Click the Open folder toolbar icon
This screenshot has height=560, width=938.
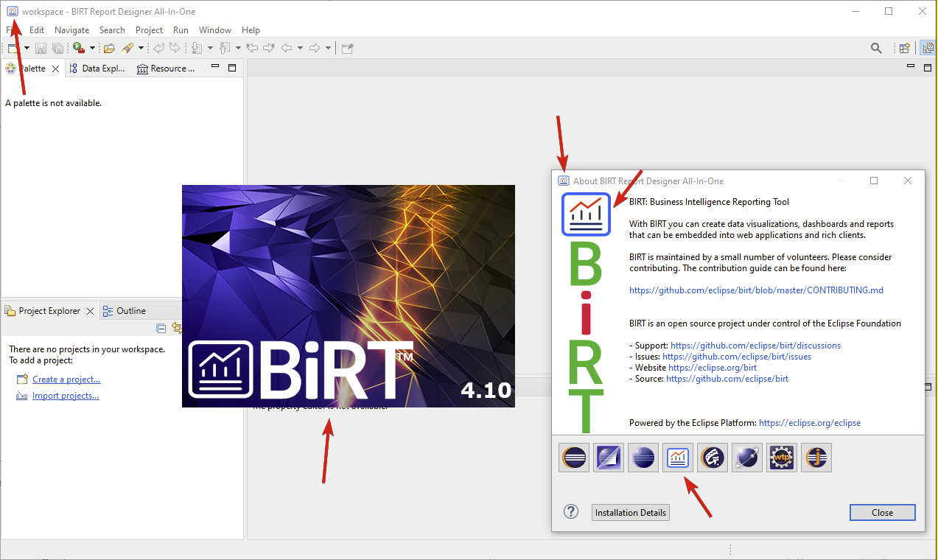109,48
